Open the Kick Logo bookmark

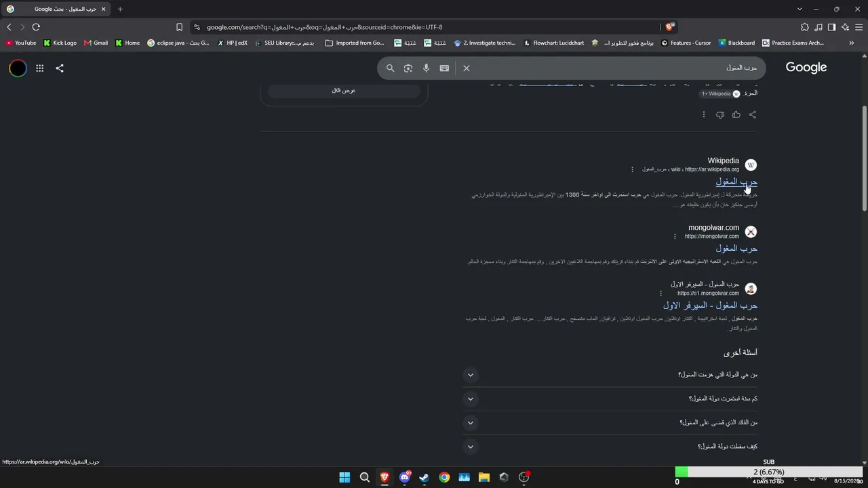pyautogui.click(x=60, y=43)
